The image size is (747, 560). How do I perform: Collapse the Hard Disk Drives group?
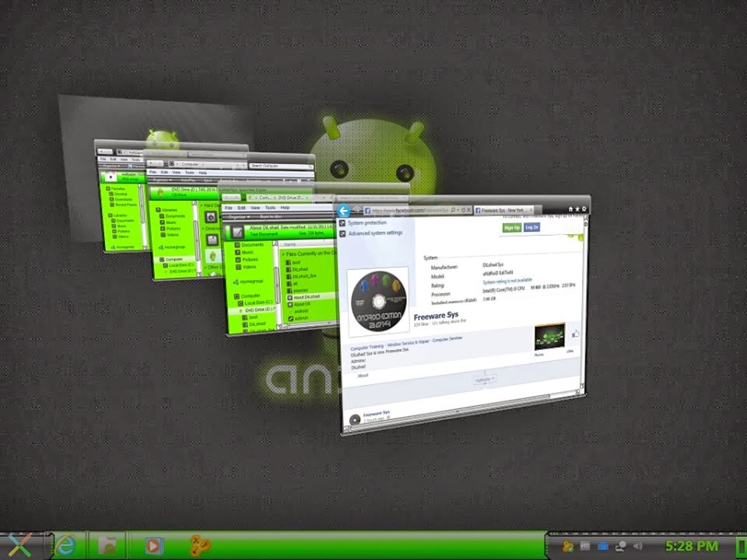click(x=201, y=205)
